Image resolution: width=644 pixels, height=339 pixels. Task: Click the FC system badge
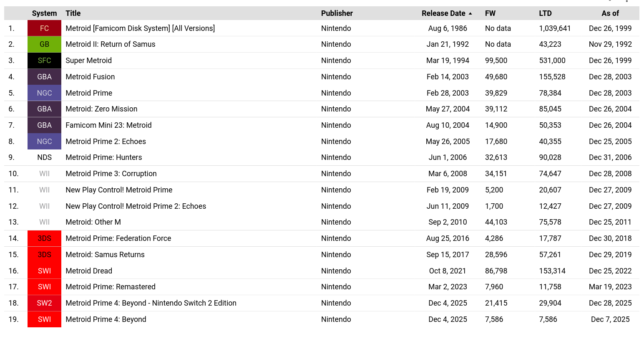(44, 28)
